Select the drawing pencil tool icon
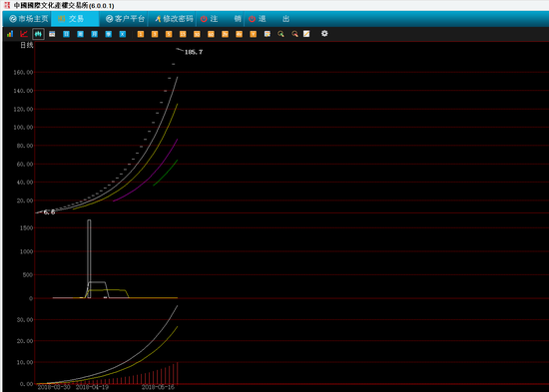This screenshot has height=392, width=549. pyautogui.click(x=306, y=34)
